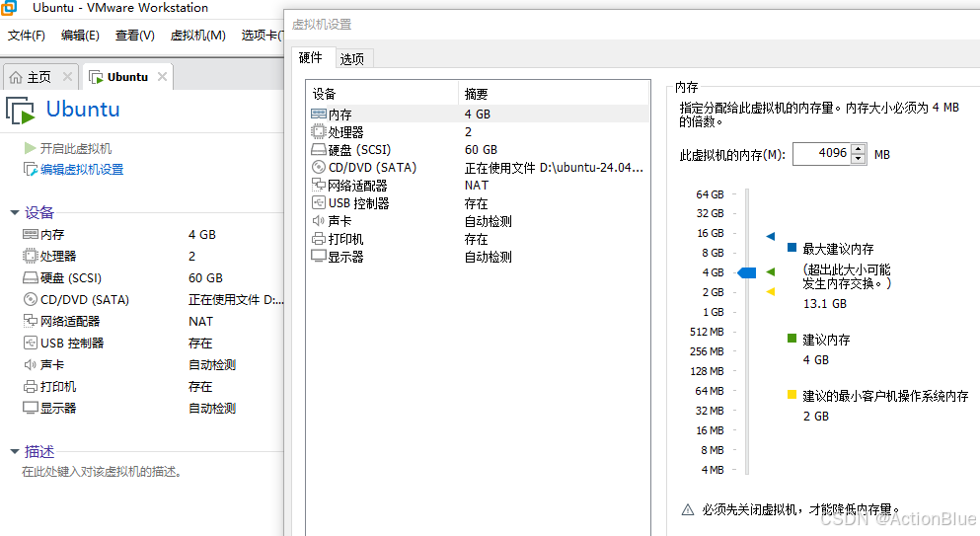Click the 512 MB label on memory scale
Screen dimensions: 980x536
pyautogui.click(x=707, y=332)
